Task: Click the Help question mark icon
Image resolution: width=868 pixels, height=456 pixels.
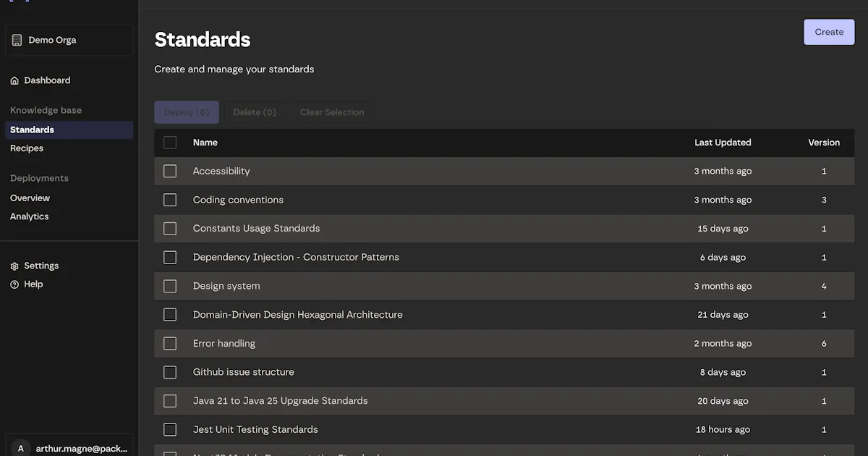Action: pyautogui.click(x=14, y=284)
